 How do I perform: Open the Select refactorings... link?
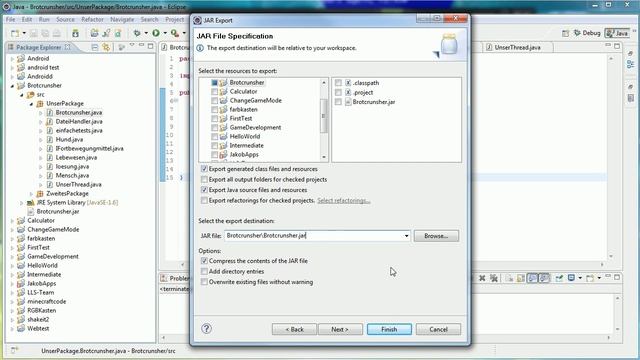(x=344, y=200)
